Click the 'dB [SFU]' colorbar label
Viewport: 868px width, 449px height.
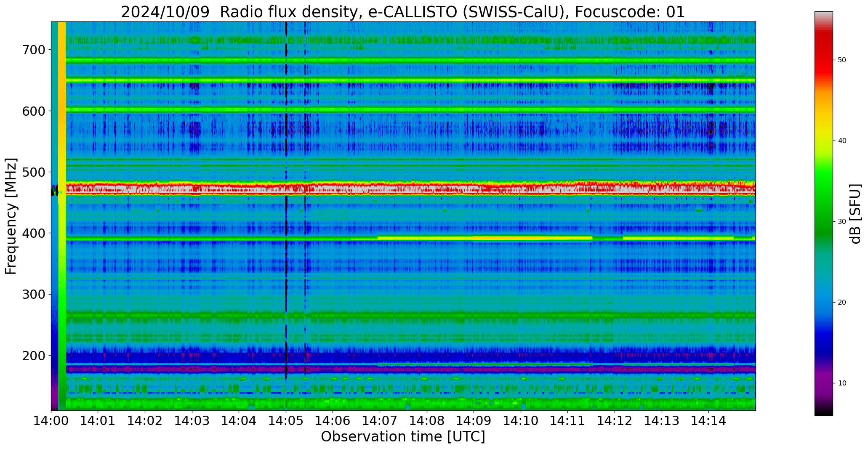point(855,213)
